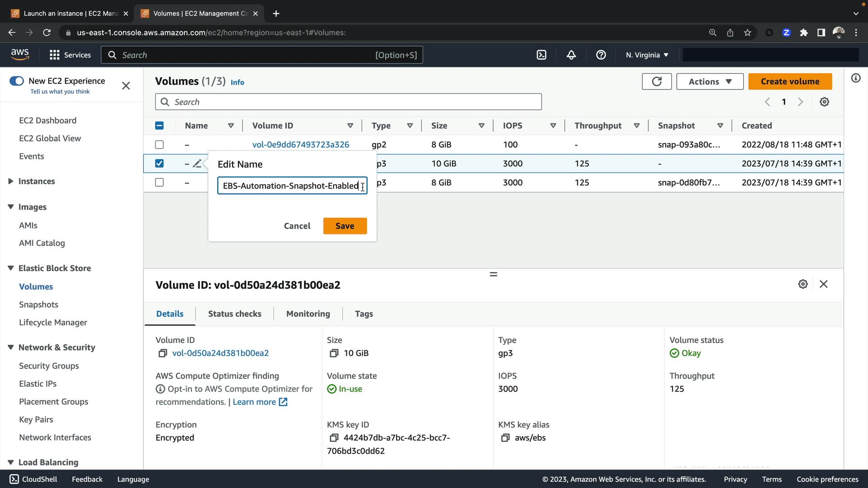Click the refresh volumes button
Viewport: 868px width, 488px height.
click(656, 81)
